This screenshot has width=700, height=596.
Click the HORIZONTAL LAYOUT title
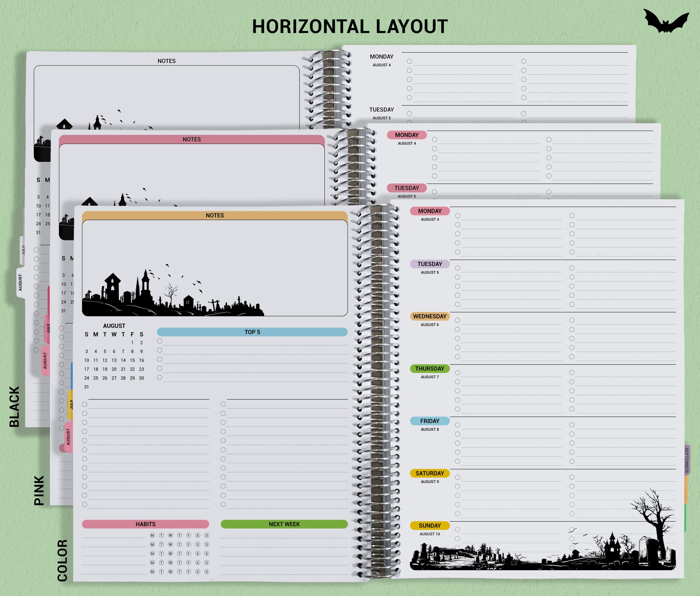pos(350,27)
